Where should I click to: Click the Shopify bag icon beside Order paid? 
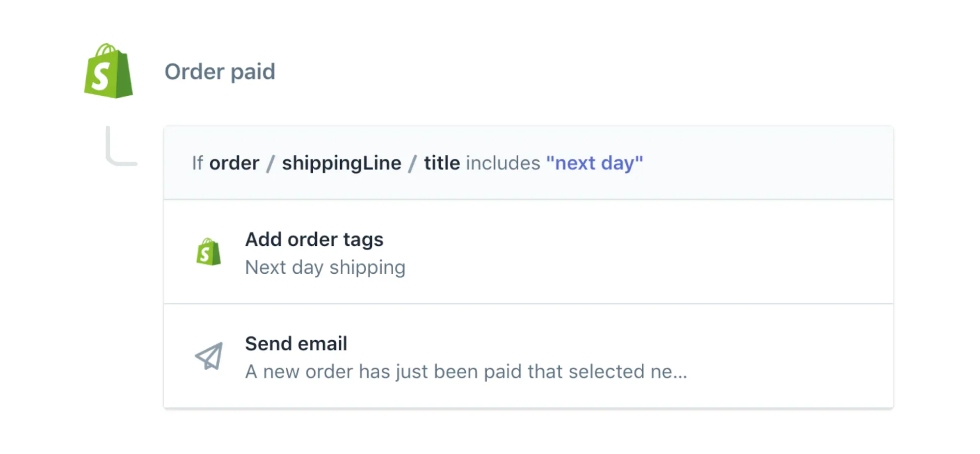tap(109, 72)
